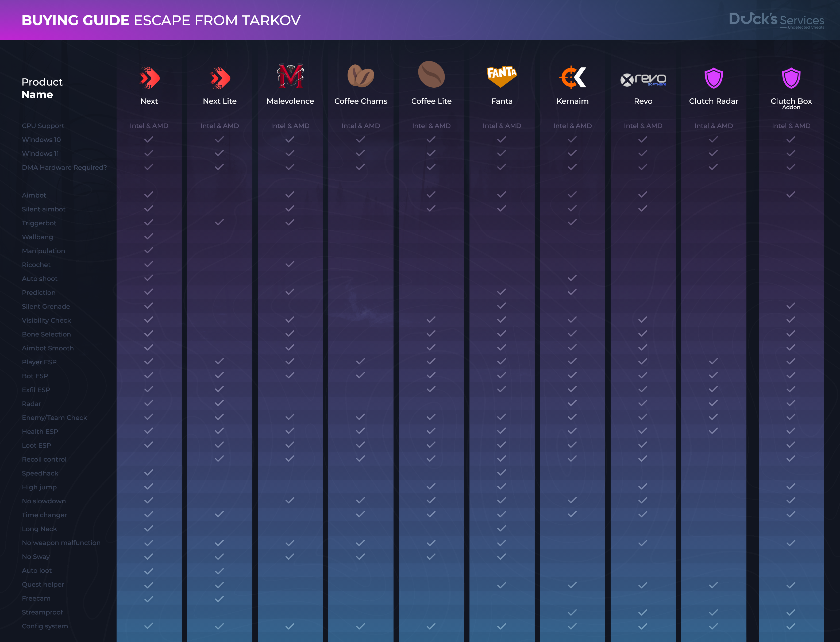Click the Revo software logo
Viewport: 840px width, 642px height.
point(643,79)
